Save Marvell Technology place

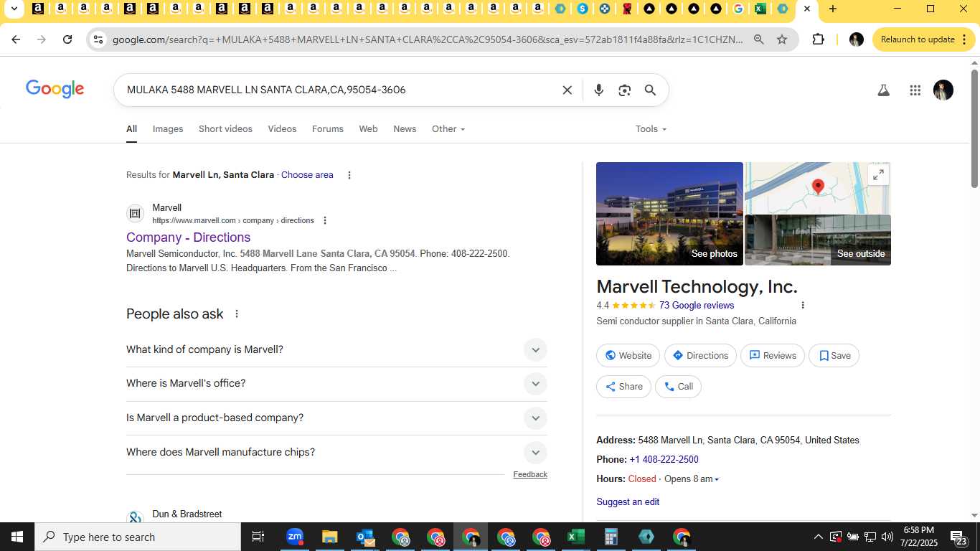point(834,356)
